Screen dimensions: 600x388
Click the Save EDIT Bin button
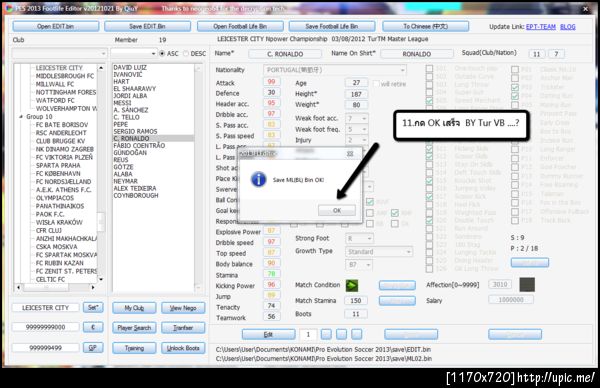[x=147, y=26]
